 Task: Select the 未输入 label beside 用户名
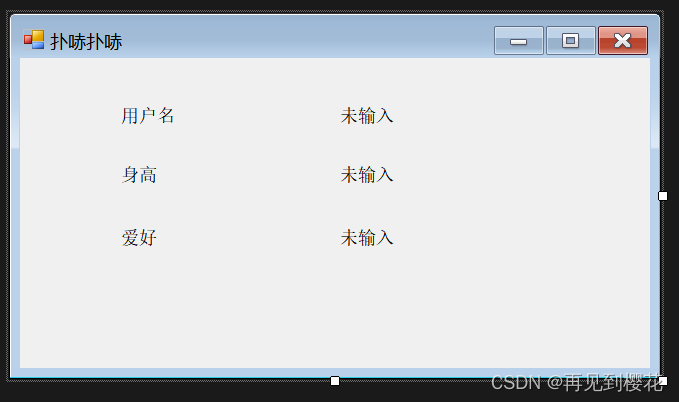367,116
